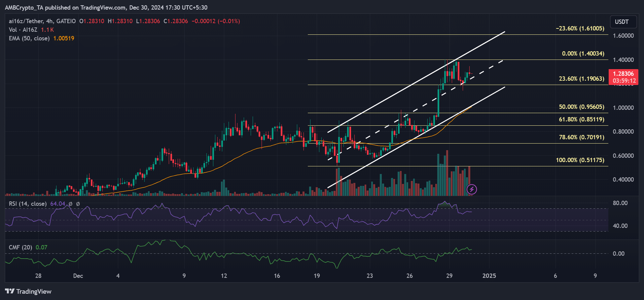Image resolution: width=644 pixels, height=300 pixels.
Task: Click the red current price label 1.28306
Action: click(624, 74)
